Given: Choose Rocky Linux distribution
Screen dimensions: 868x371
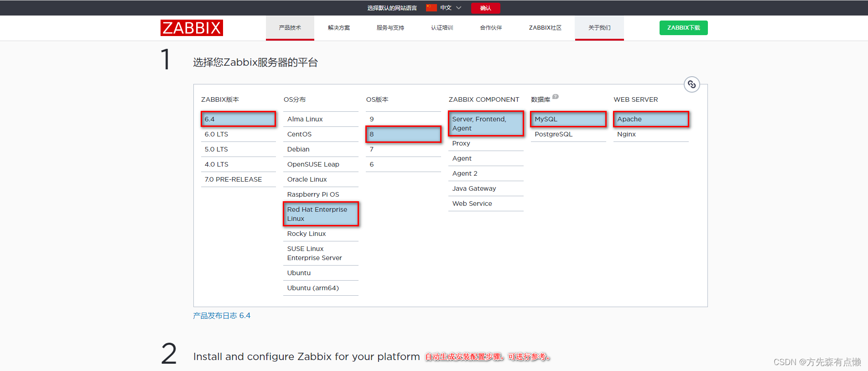Looking at the screenshot, I should pos(321,234).
